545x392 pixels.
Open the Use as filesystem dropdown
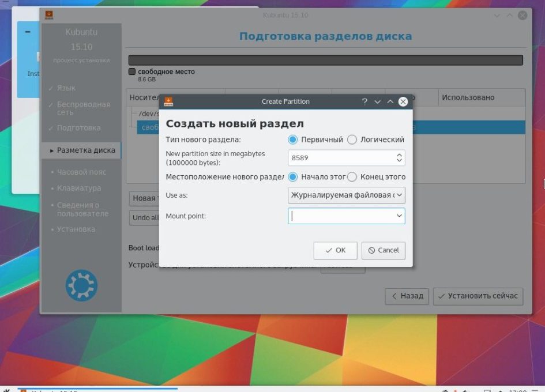pyautogui.click(x=346, y=195)
